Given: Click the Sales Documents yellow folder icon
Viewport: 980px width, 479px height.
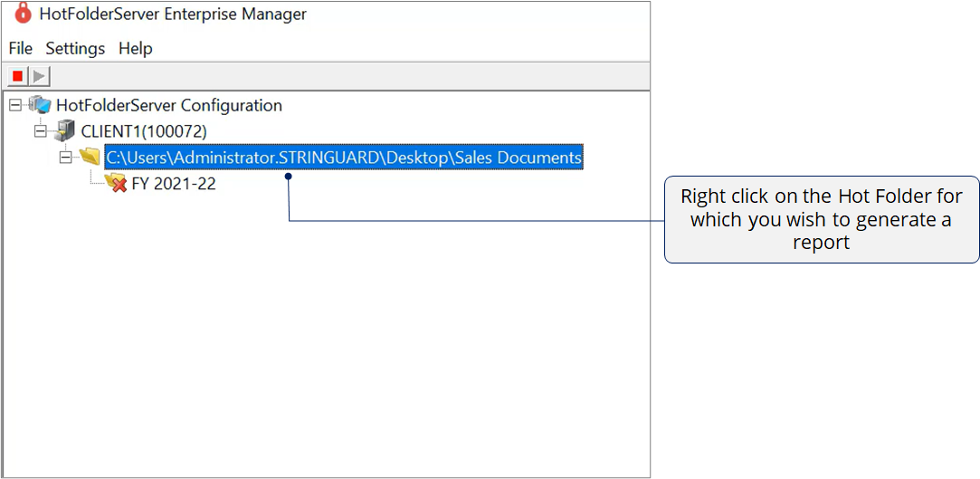Looking at the screenshot, I should point(90,158).
